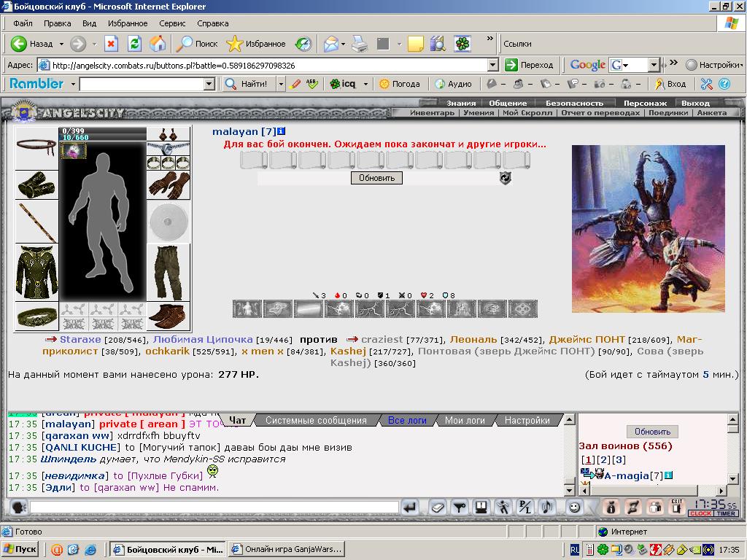Click the refresh shield icon beside Обновить
This screenshot has height=560, width=747.
tap(505, 178)
